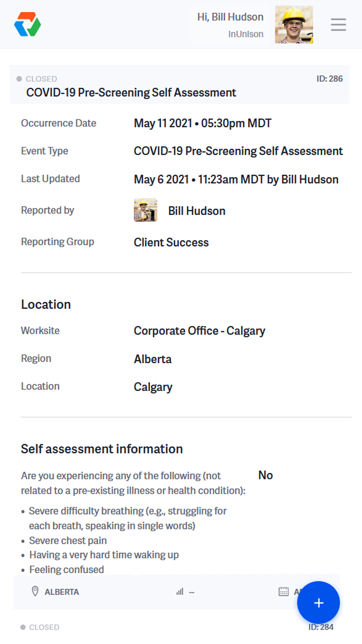
Task: Click the Bill Hudson reporter name
Action: click(197, 211)
